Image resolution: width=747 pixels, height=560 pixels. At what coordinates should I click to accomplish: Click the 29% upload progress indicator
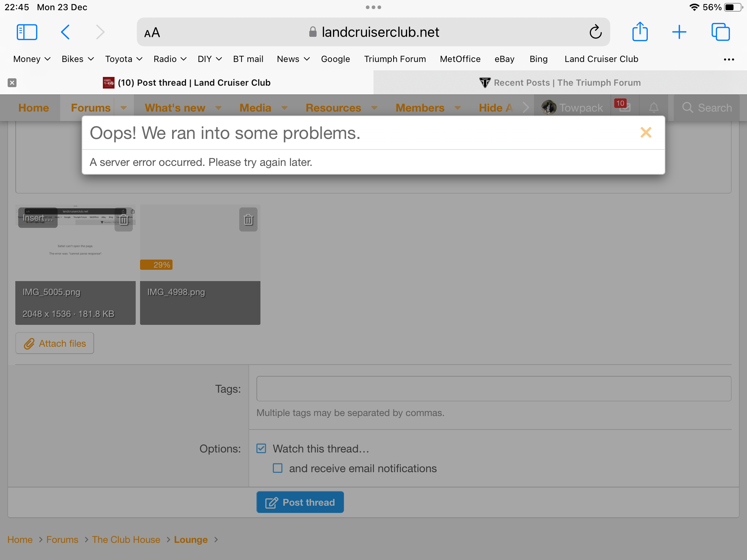pos(156,265)
